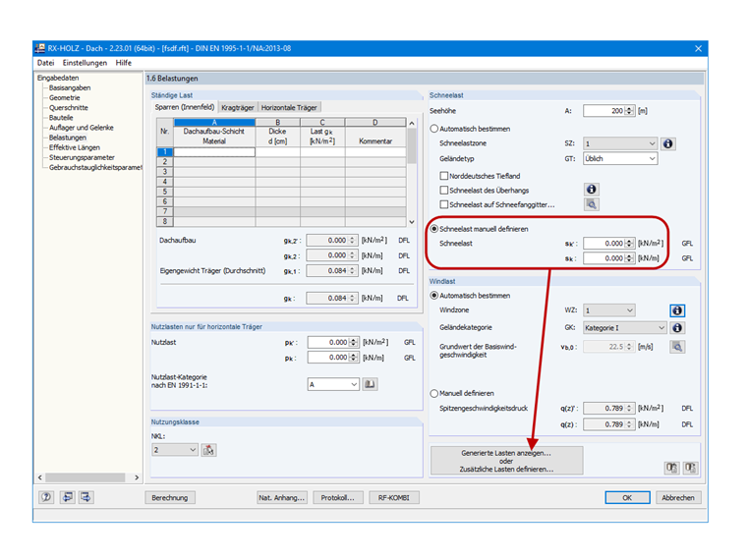Click the table's vertical scrollbar
The width and height of the screenshot is (747, 560).
[412, 172]
